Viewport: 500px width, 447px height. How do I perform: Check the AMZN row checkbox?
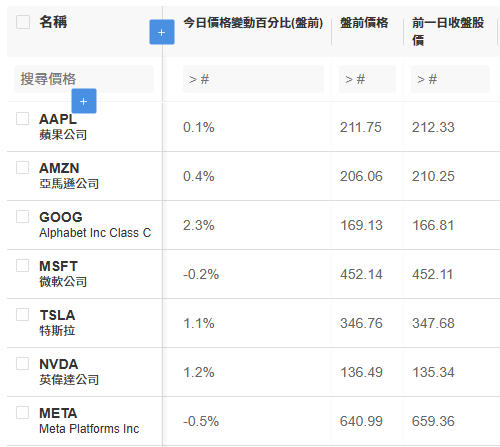coord(23,167)
